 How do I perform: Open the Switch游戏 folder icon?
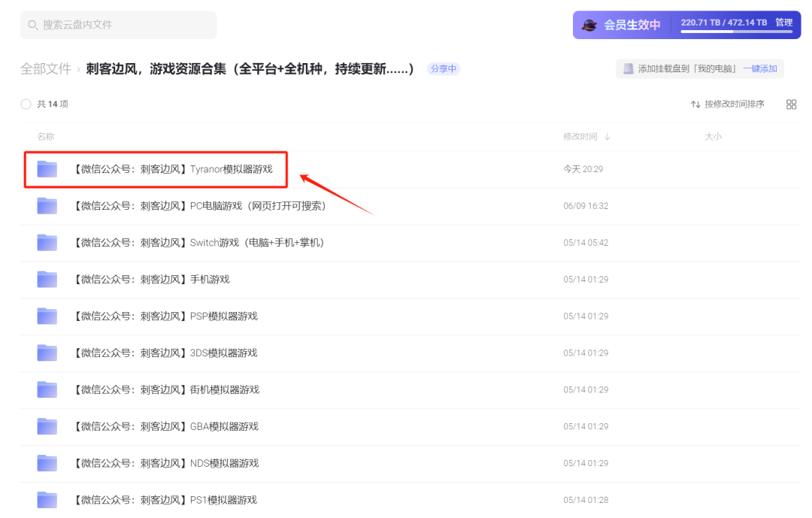[x=47, y=243]
